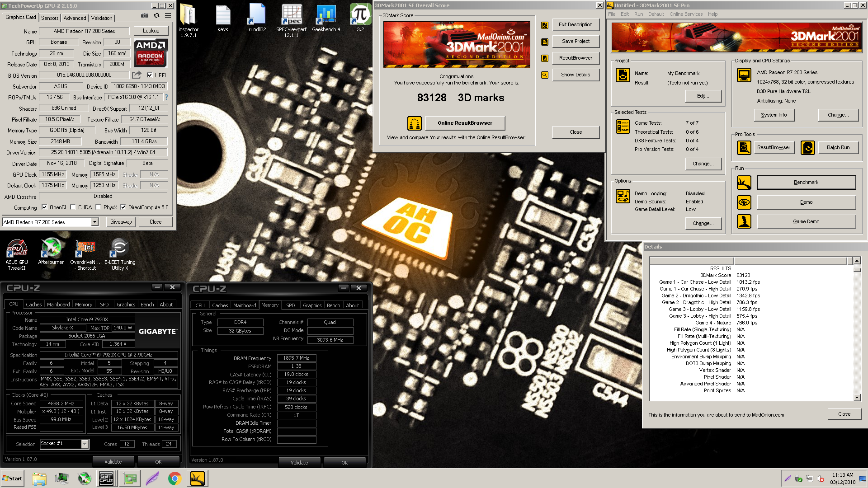Click the Details scrollbar down arrow

pyautogui.click(x=857, y=398)
